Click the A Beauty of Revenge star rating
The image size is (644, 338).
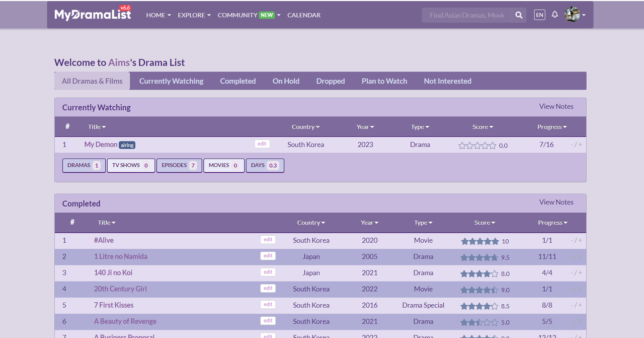480,322
